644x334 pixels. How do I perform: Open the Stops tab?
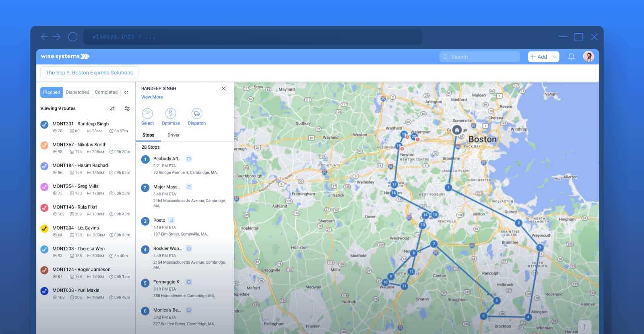pyautogui.click(x=149, y=135)
